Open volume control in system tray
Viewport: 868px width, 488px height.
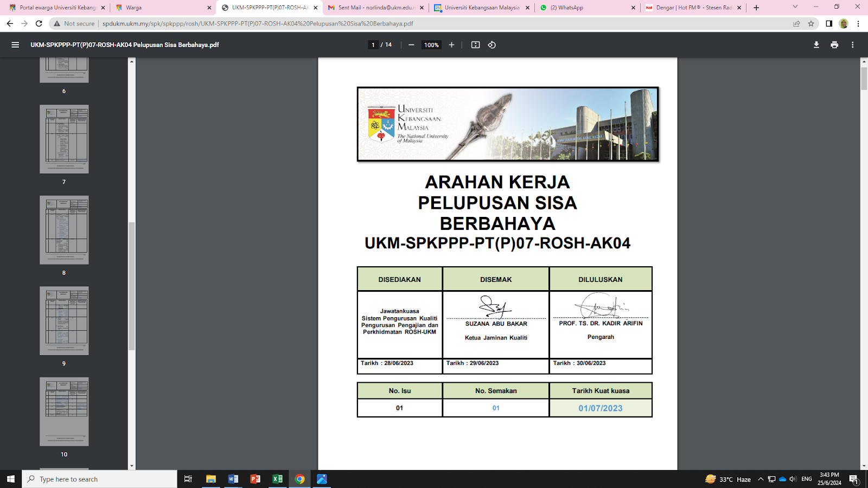(x=793, y=479)
